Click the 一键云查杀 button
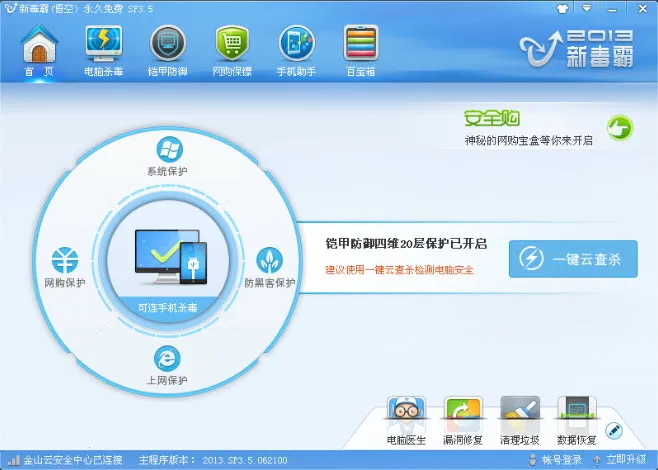658x470 pixels. tap(573, 259)
